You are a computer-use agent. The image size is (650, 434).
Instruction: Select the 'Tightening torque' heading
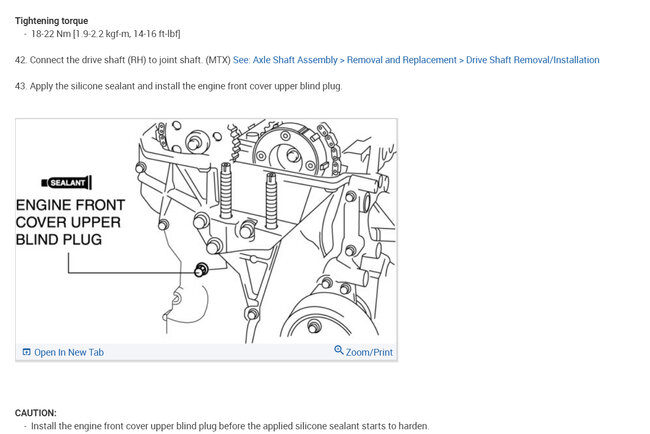coord(51,21)
